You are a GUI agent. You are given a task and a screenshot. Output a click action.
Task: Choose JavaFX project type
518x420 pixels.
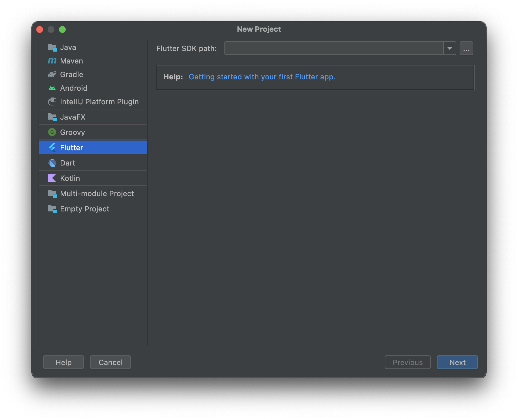click(x=93, y=117)
